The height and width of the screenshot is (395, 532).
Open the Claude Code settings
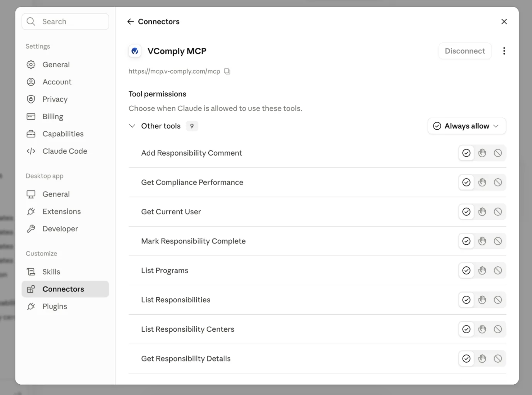click(65, 151)
